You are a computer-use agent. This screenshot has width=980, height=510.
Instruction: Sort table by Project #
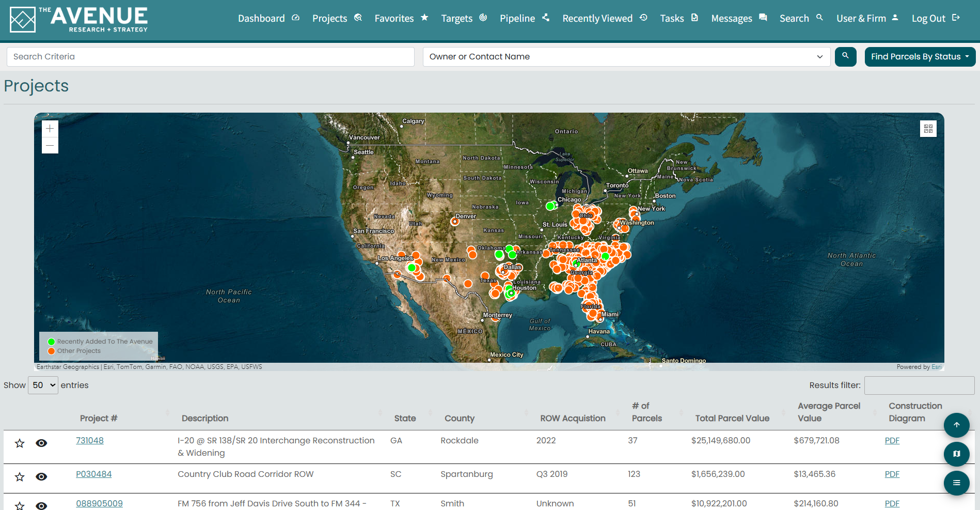[x=99, y=419]
